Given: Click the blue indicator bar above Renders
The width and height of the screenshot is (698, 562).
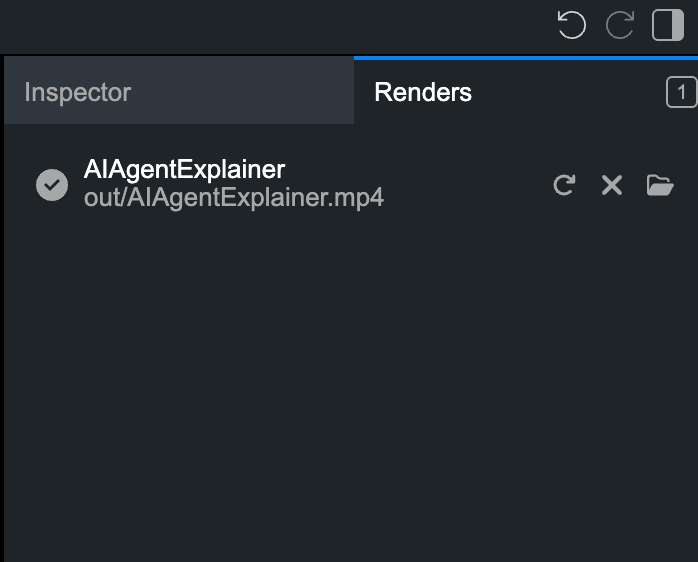Looking at the screenshot, I should tap(526, 58).
